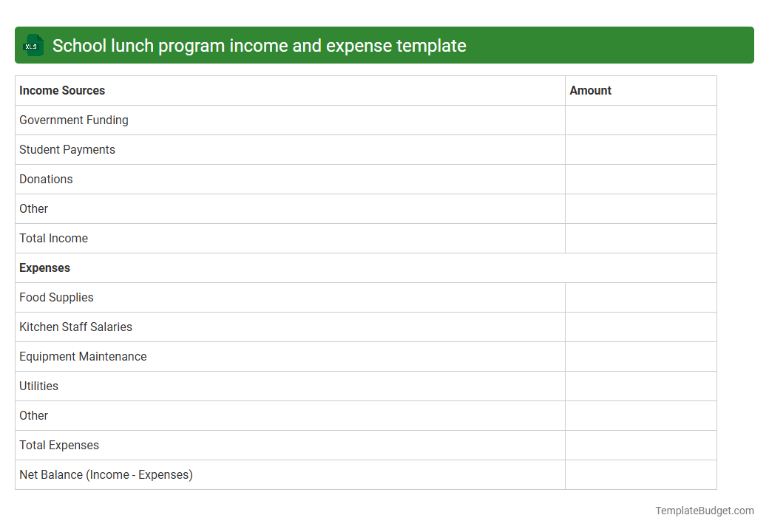Click the Total Expenses label

pos(58,445)
